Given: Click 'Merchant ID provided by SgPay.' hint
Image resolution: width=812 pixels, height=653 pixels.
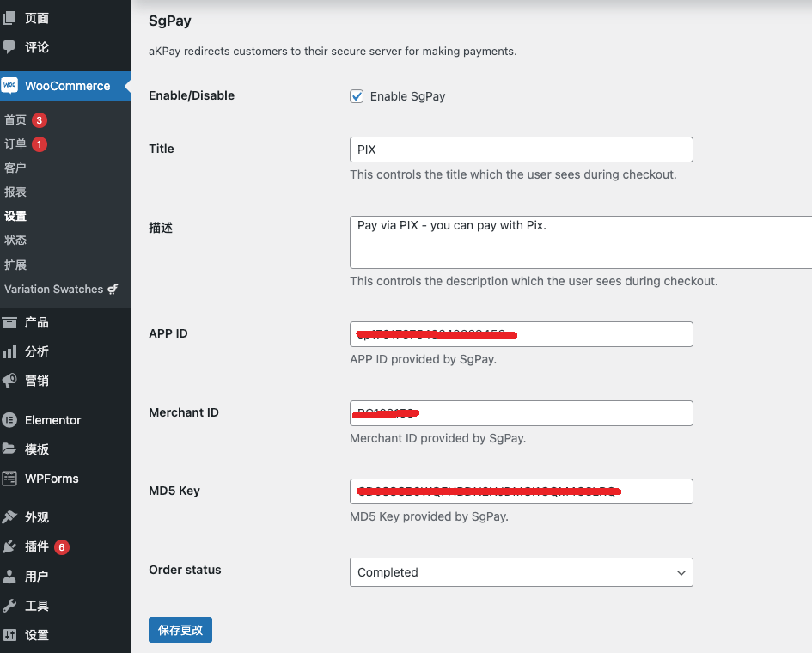Looking at the screenshot, I should tap(438, 438).
